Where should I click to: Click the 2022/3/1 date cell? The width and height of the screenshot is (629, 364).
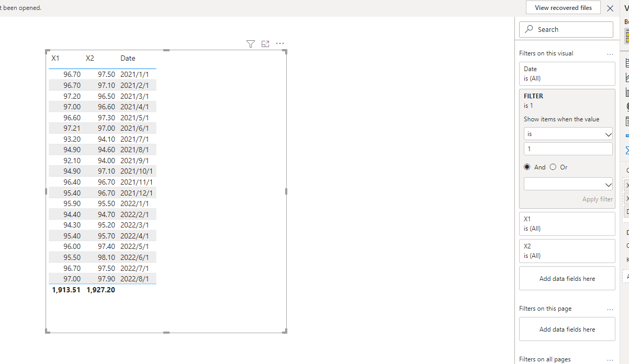click(x=134, y=225)
